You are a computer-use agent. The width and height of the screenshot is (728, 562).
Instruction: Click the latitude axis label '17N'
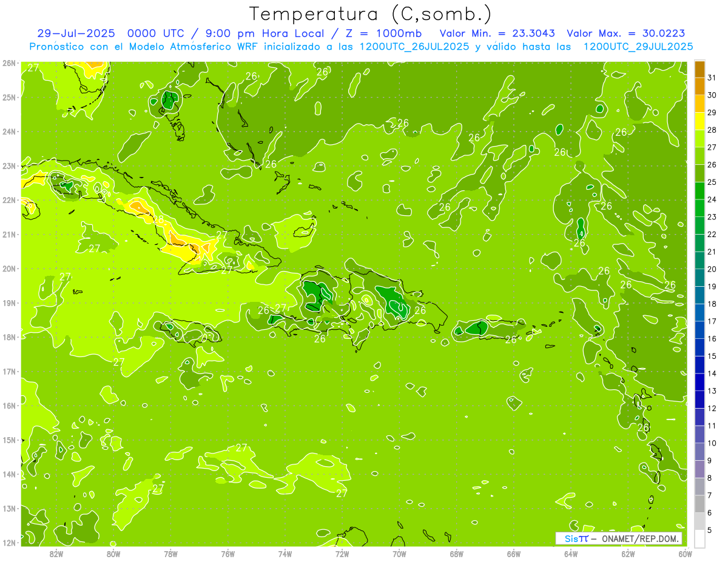[x=8, y=371]
